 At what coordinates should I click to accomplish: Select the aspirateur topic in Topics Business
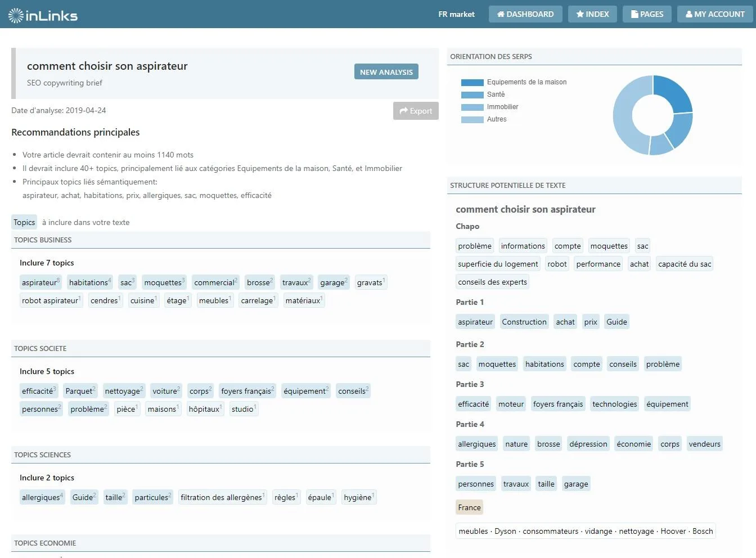[40, 282]
